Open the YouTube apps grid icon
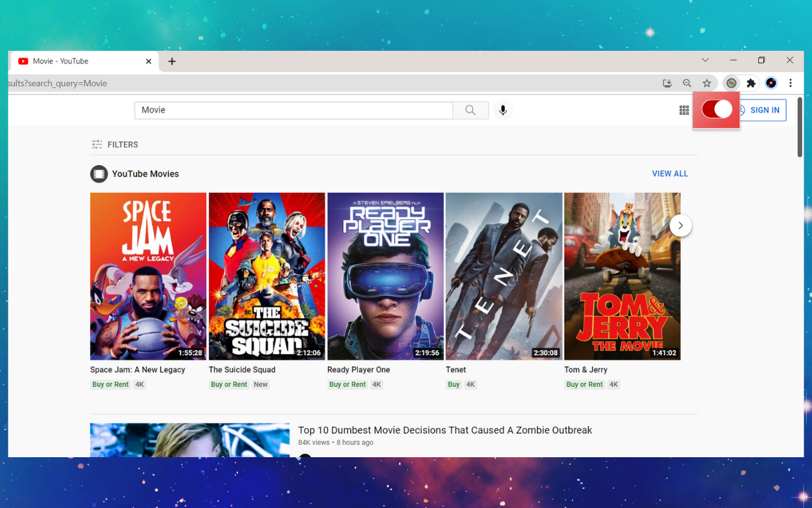The height and width of the screenshot is (508, 812). coord(684,110)
